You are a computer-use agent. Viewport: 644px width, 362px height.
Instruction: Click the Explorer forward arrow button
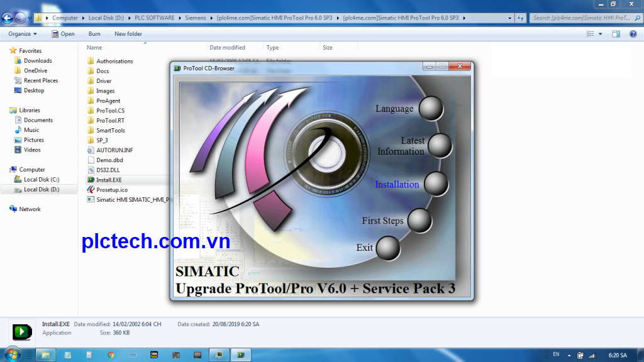click(19, 18)
